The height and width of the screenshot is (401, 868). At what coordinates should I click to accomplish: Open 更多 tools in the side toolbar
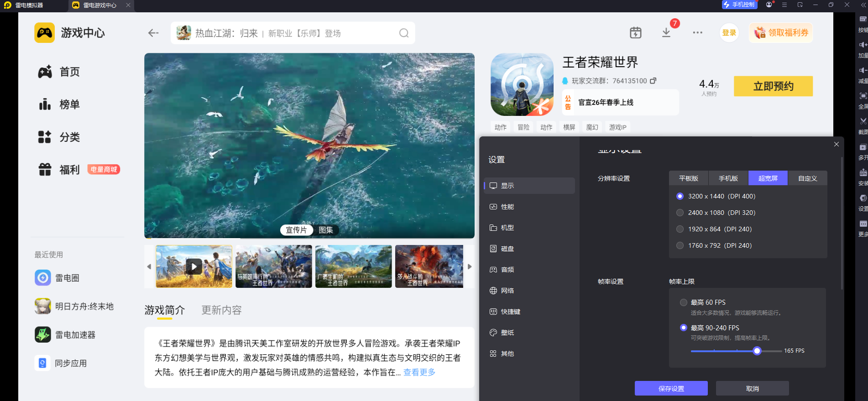tap(863, 228)
